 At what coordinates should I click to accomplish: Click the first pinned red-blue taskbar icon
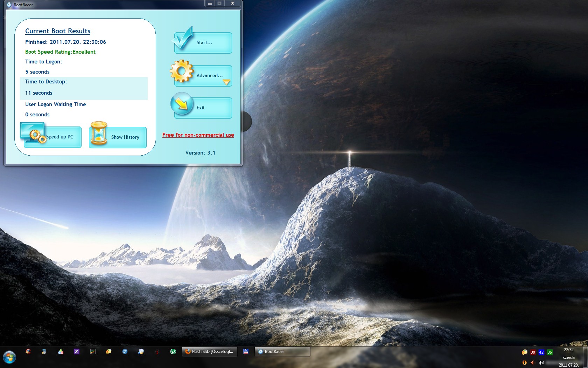(x=28, y=352)
